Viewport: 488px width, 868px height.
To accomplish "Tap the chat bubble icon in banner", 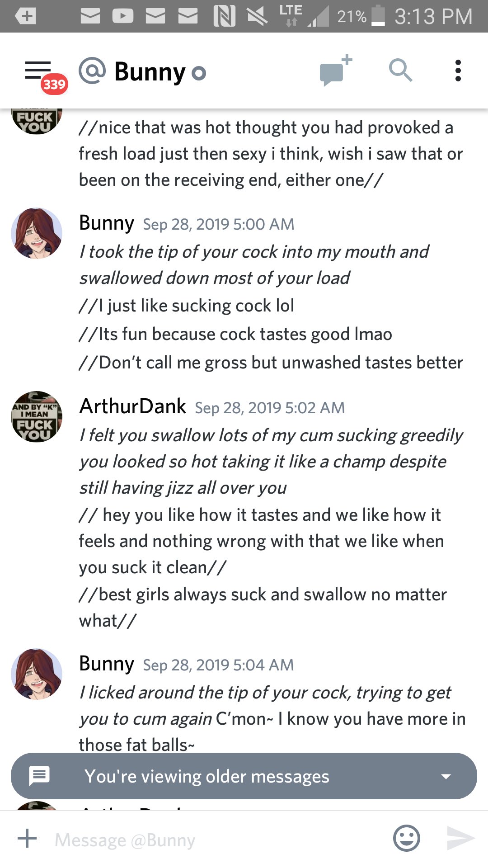I will tap(39, 776).
